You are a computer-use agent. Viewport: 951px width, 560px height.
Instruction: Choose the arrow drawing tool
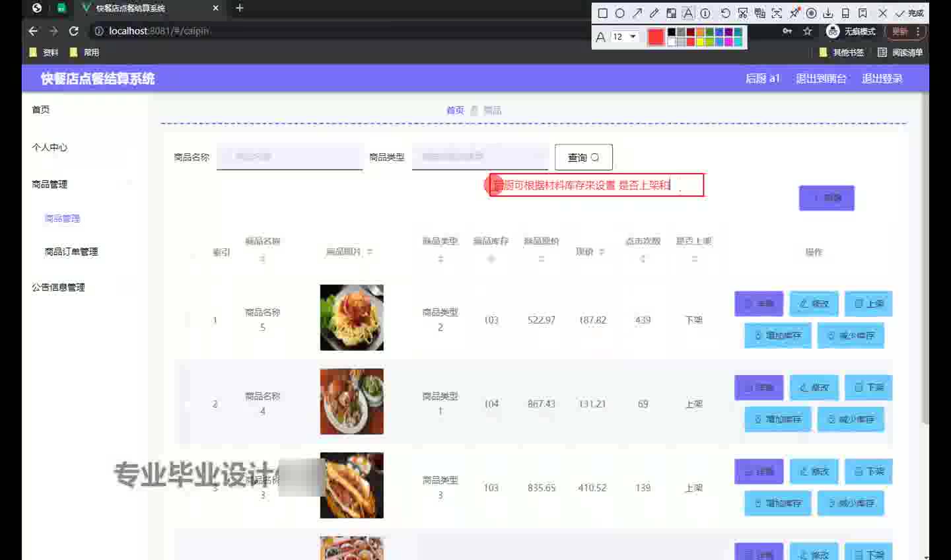637,13
